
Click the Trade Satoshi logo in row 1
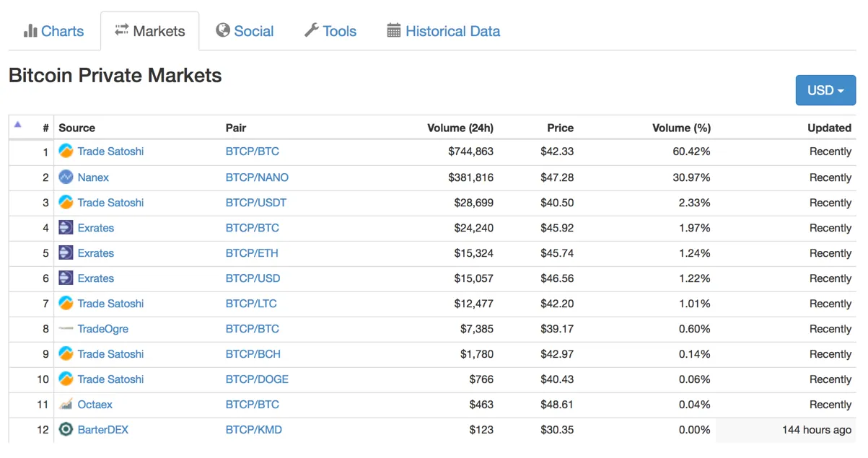[x=66, y=151]
